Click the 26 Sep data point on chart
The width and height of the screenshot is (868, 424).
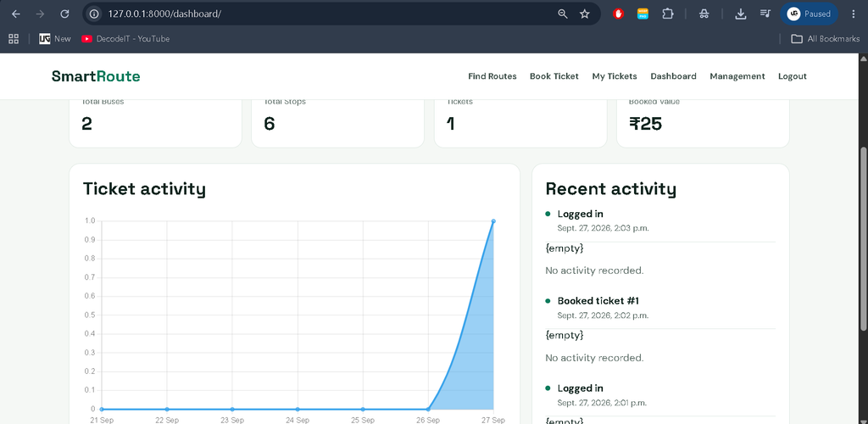pyautogui.click(x=428, y=409)
